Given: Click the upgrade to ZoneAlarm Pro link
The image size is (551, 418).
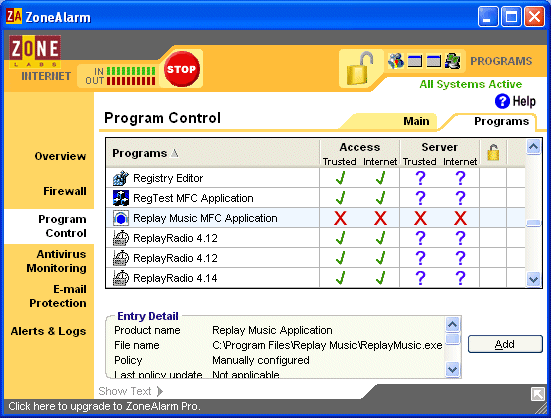Looking at the screenshot, I should coord(104,406).
